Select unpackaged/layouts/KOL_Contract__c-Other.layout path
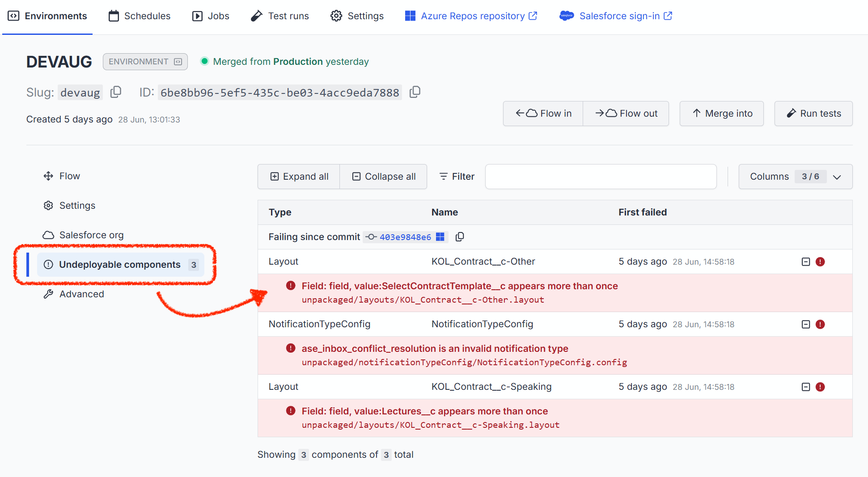Screen dimensions: 868x477 (423, 300)
